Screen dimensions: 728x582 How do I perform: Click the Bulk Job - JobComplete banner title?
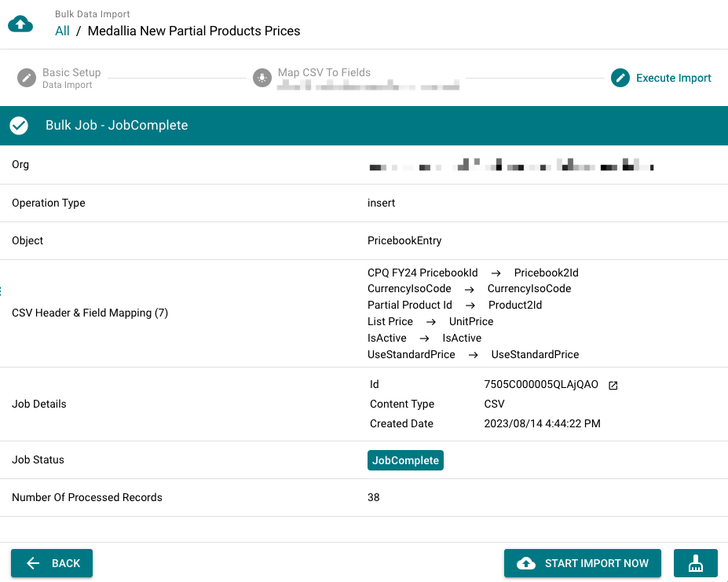point(116,126)
